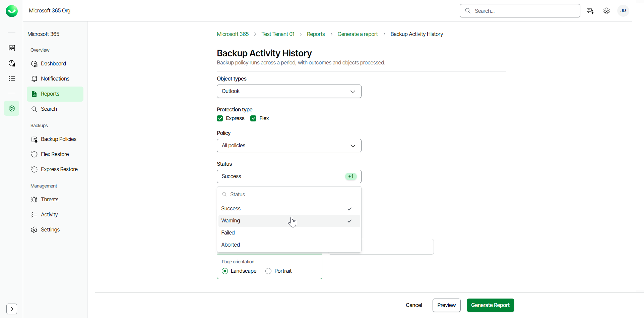Open Reports in sidebar
Screen dimensions: 644x318
55,94
